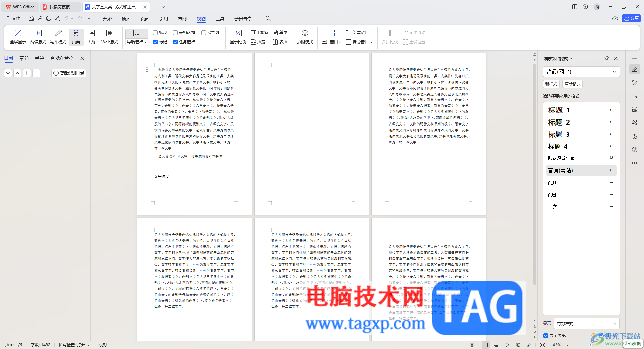
Task: Click Smart Identify TOC button
Action: coord(69,73)
